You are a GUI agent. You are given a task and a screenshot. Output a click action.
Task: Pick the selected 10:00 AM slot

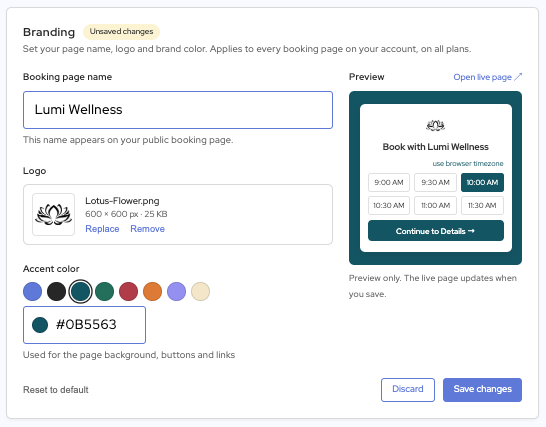point(482,183)
